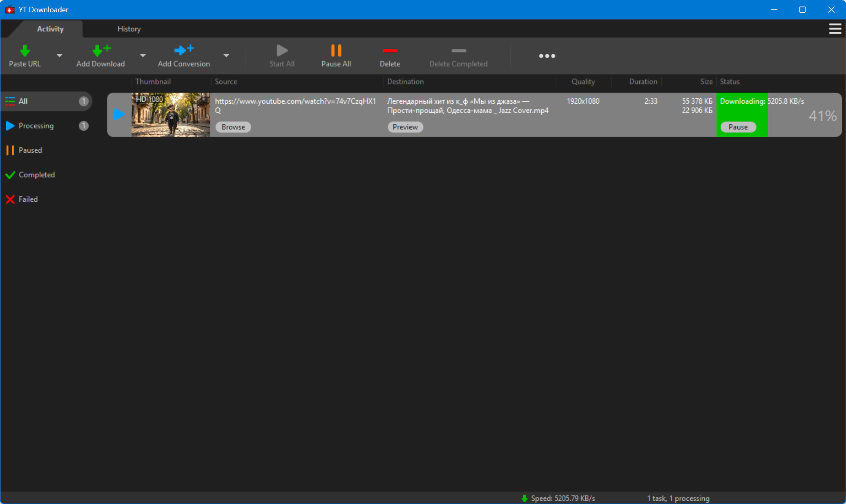Click the Add Download icon
846x504 pixels.
pos(100,51)
